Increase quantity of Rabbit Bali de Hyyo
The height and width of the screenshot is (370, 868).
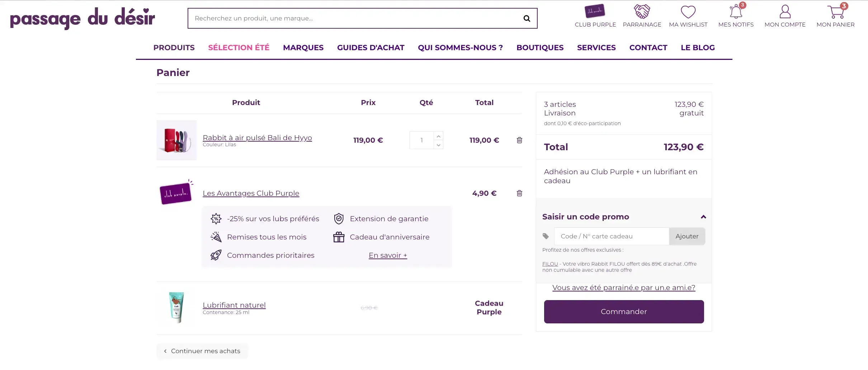click(x=438, y=136)
